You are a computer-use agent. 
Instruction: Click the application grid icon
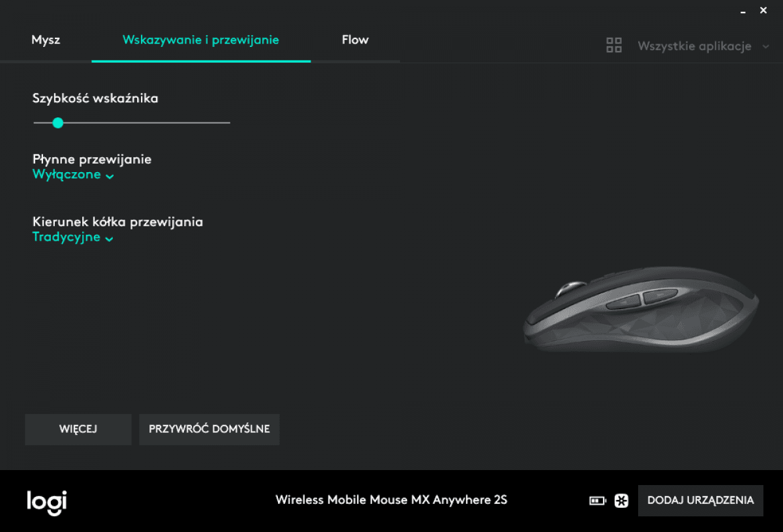pos(614,46)
